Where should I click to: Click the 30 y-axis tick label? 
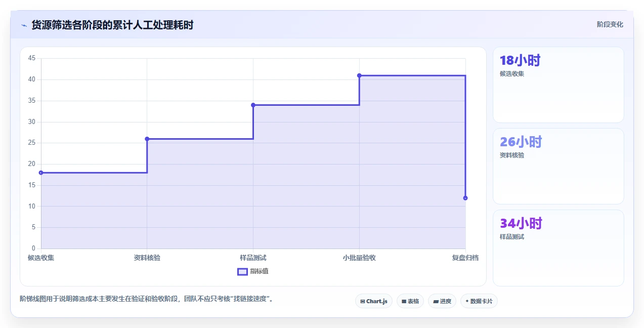(x=32, y=121)
